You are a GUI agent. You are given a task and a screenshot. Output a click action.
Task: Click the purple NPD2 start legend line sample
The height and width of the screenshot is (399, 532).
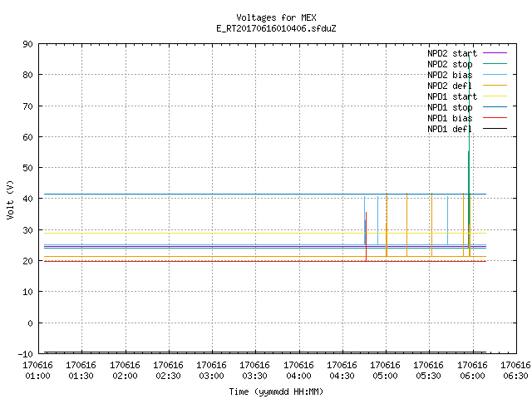[x=495, y=53]
